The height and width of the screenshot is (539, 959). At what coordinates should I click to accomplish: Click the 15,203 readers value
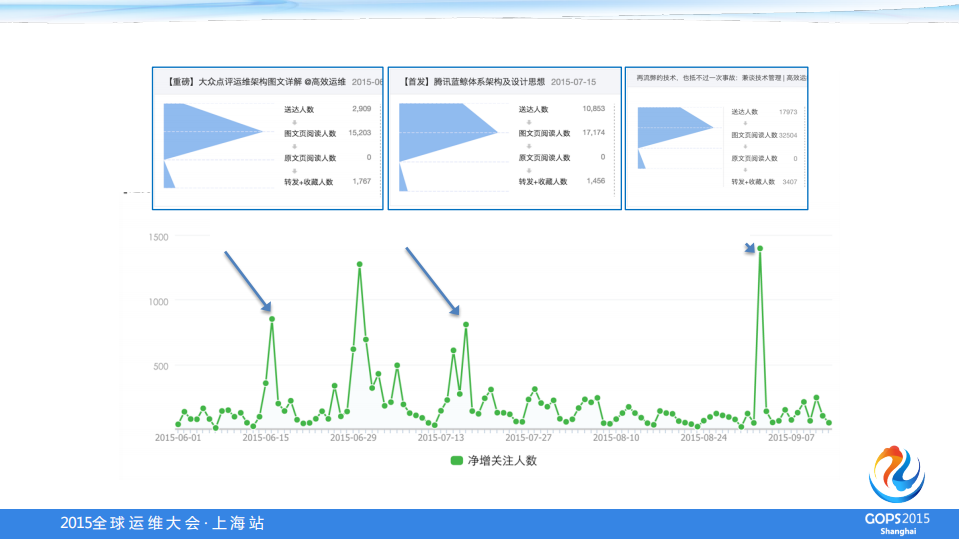[360, 133]
